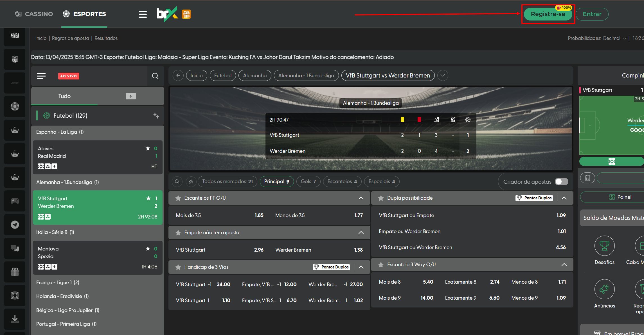
Task: Click the Entrar login button
Action: click(x=592, y=14)
